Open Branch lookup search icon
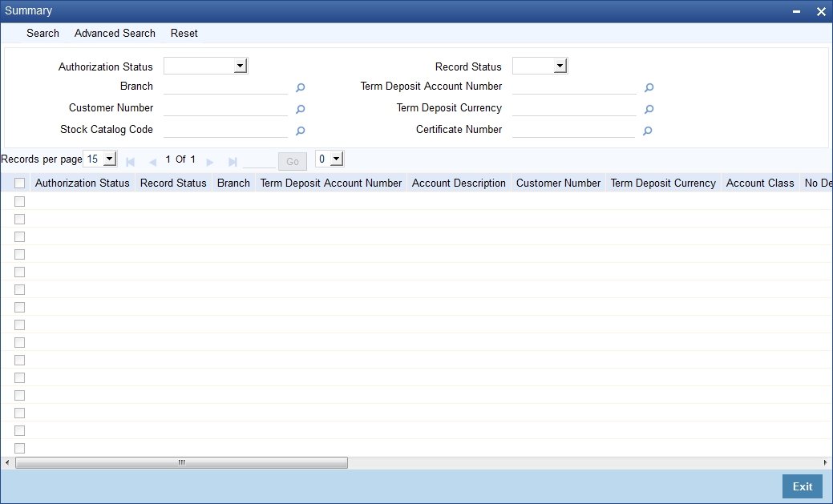Viewport: 833px width, 504px height. tap(300, 87)
